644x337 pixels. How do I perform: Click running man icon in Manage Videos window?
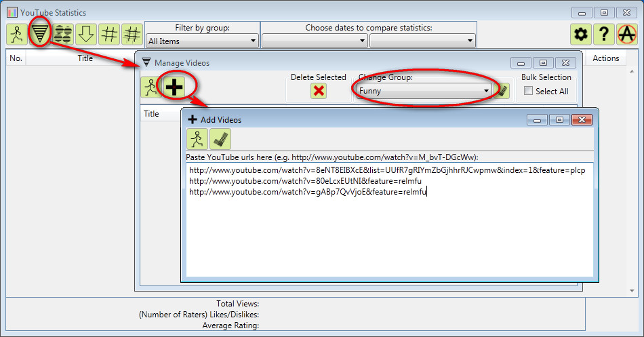coord(151,87)
